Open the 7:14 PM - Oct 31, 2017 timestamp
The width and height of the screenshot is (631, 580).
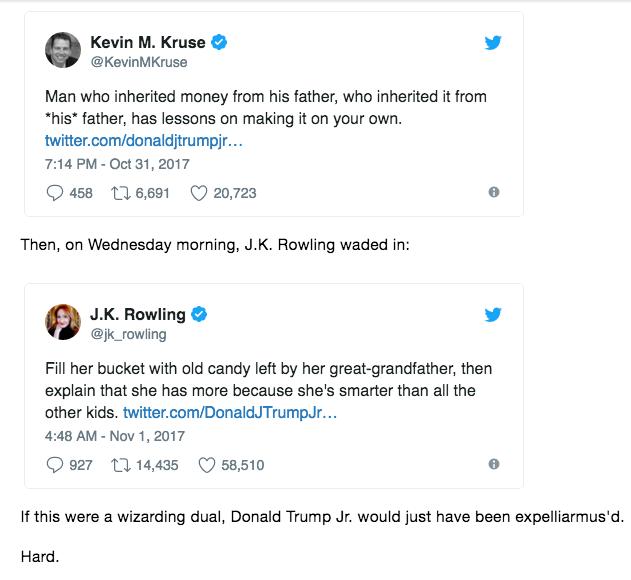click(117, 164)
